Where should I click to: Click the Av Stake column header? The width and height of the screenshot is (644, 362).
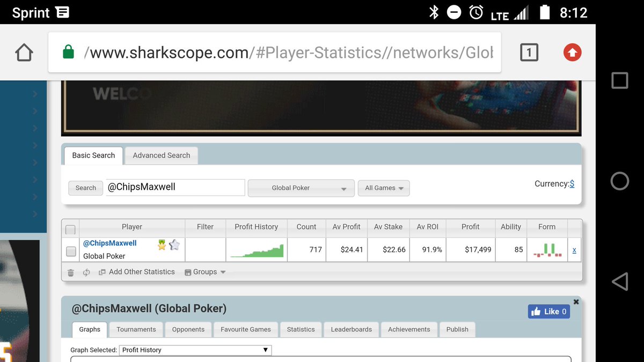coord(389,227)
